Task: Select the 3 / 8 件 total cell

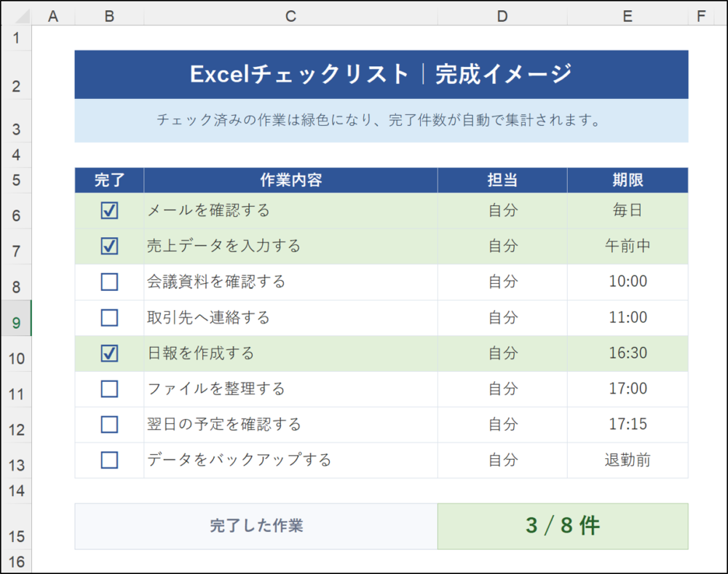Action: [563, 526]
